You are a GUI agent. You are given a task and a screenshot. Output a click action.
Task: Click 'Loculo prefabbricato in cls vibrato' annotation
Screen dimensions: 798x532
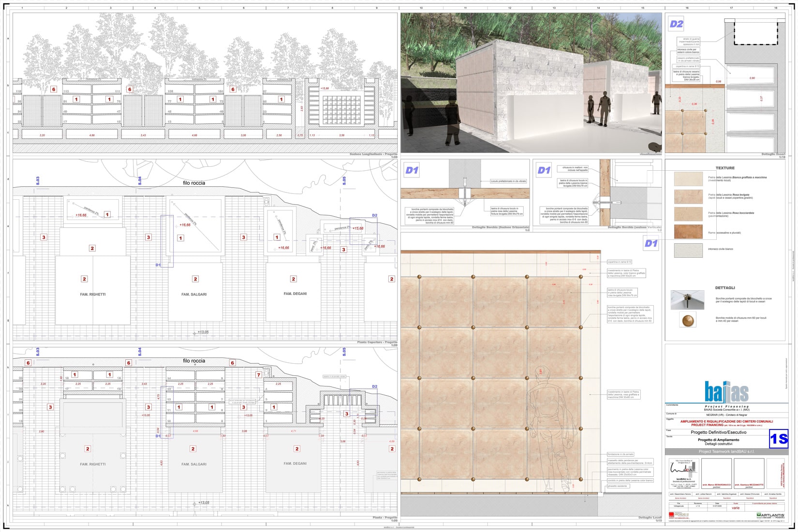pos(508,181)
